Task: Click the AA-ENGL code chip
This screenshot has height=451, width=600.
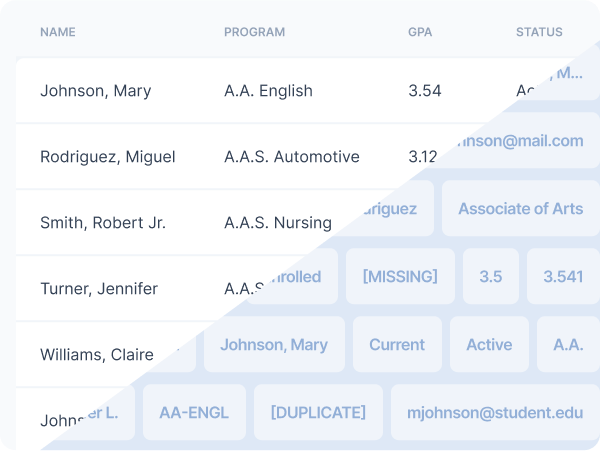Action: pos(194,413)
